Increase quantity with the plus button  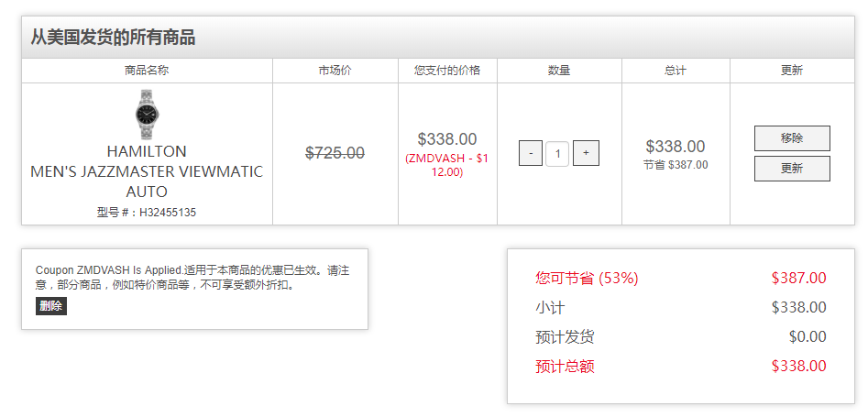(x=586, y=153)
